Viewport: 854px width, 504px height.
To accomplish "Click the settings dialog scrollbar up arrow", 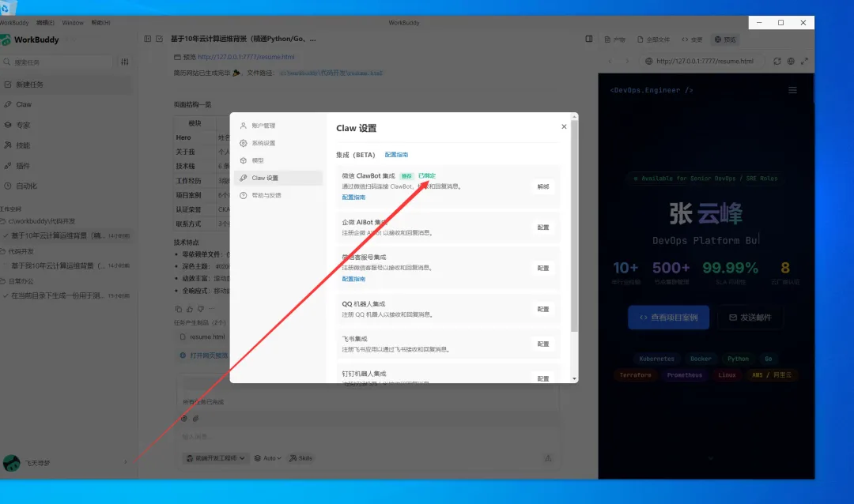I will tap(574, 116).
